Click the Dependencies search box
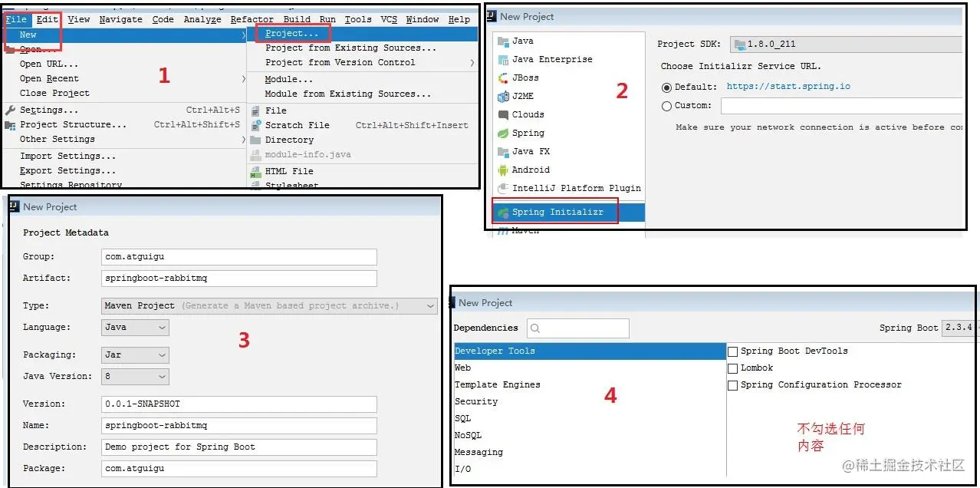 (x=578, y=328)
